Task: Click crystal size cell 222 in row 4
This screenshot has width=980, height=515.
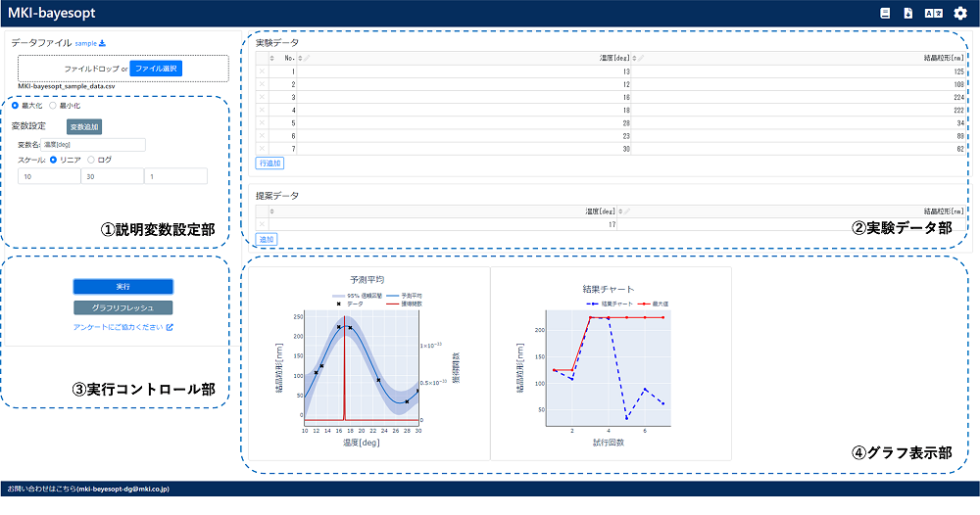Action: (x=798, y=110)
